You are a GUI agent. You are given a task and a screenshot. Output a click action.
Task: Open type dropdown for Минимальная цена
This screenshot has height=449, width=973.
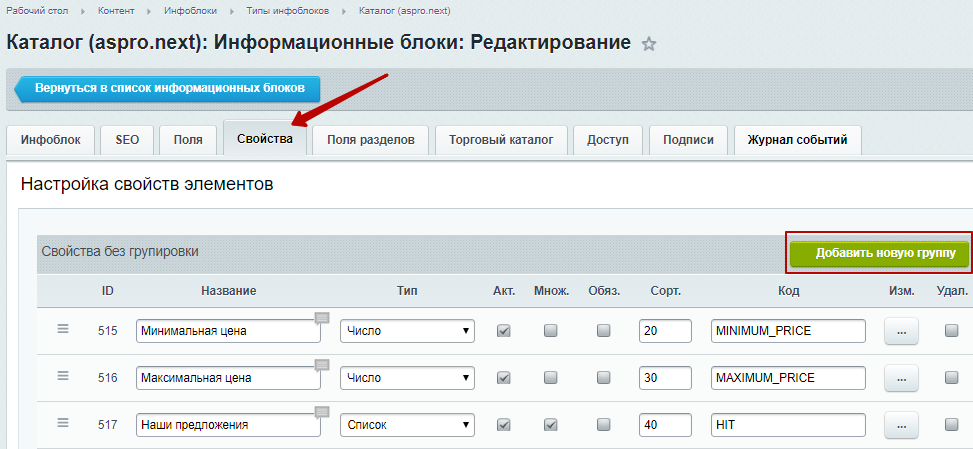coord(407,331)
